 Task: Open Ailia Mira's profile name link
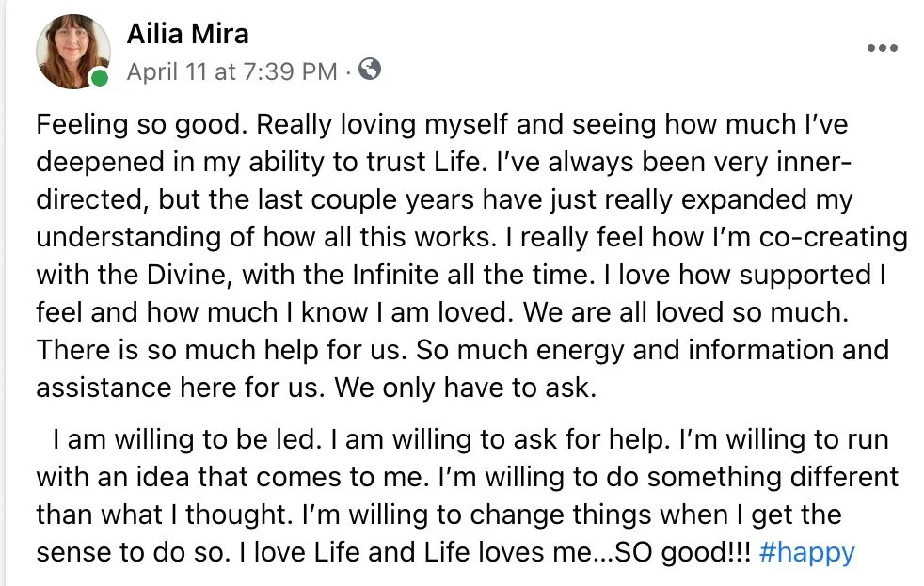tap(187, 34)
